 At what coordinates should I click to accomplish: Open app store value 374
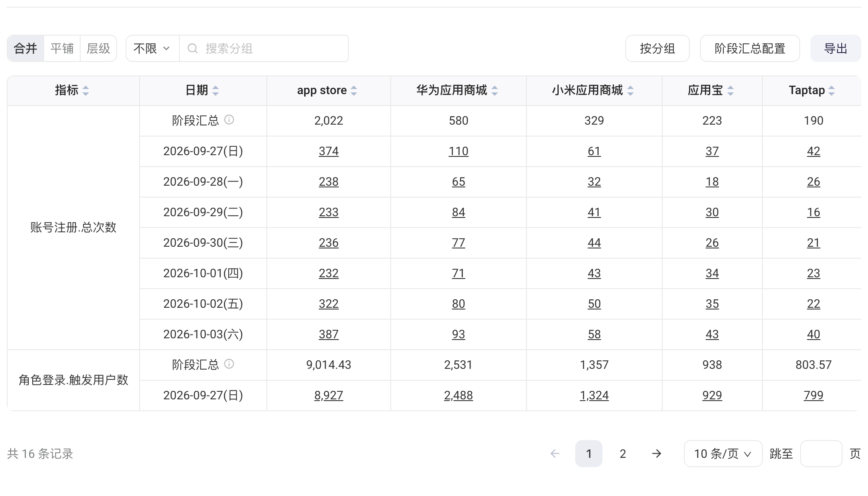pyautogui.click(x=329, y=151)
